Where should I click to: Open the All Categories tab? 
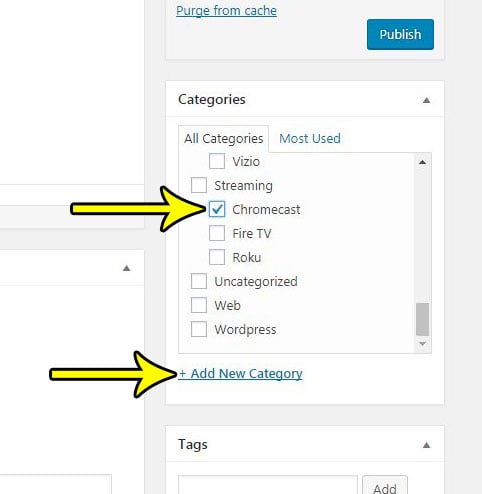point(224,139)
